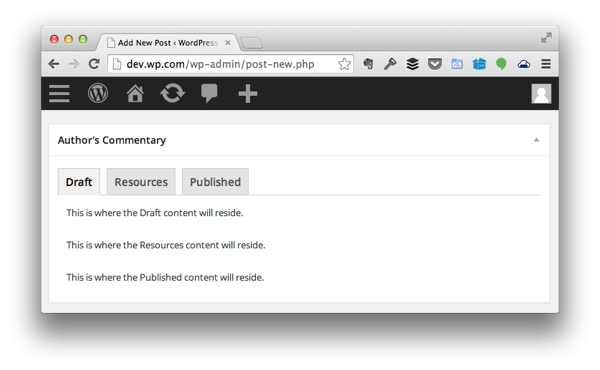Open the Buffer stacked layers extension

[x=412, y=64]
